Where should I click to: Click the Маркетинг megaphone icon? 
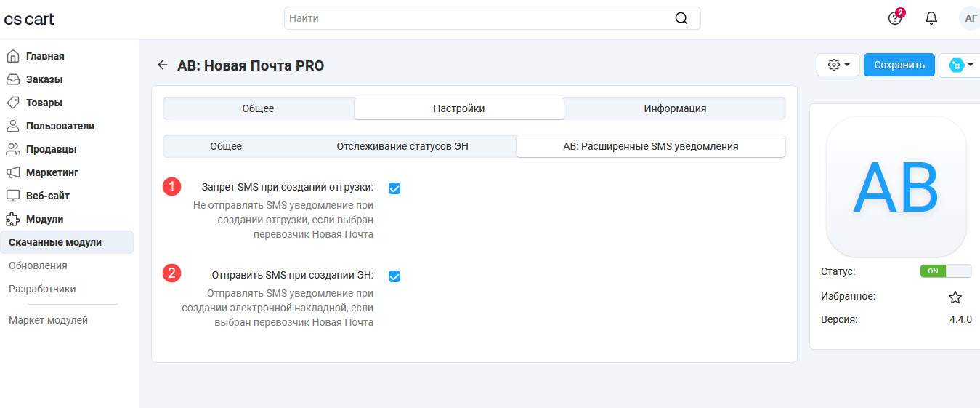click(12, 172)
